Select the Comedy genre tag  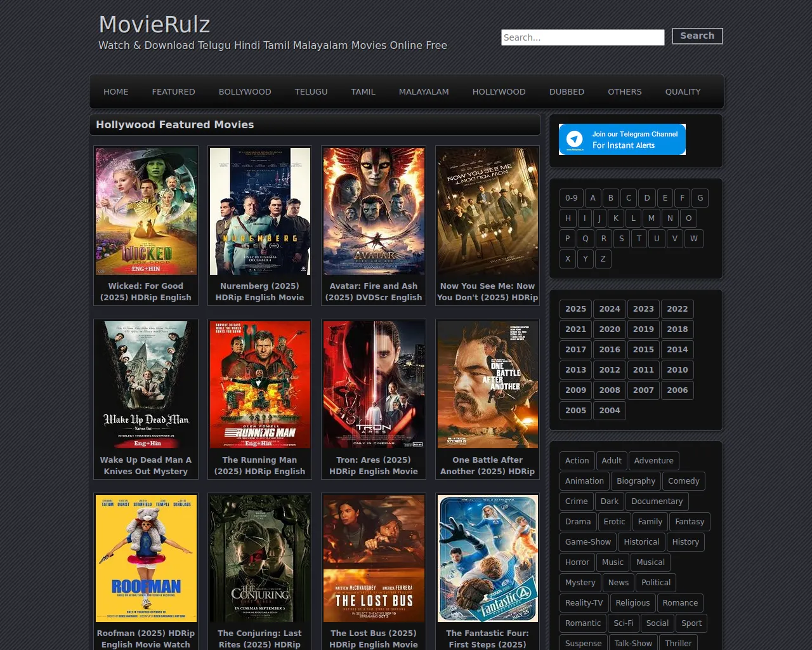pos(684,481)
